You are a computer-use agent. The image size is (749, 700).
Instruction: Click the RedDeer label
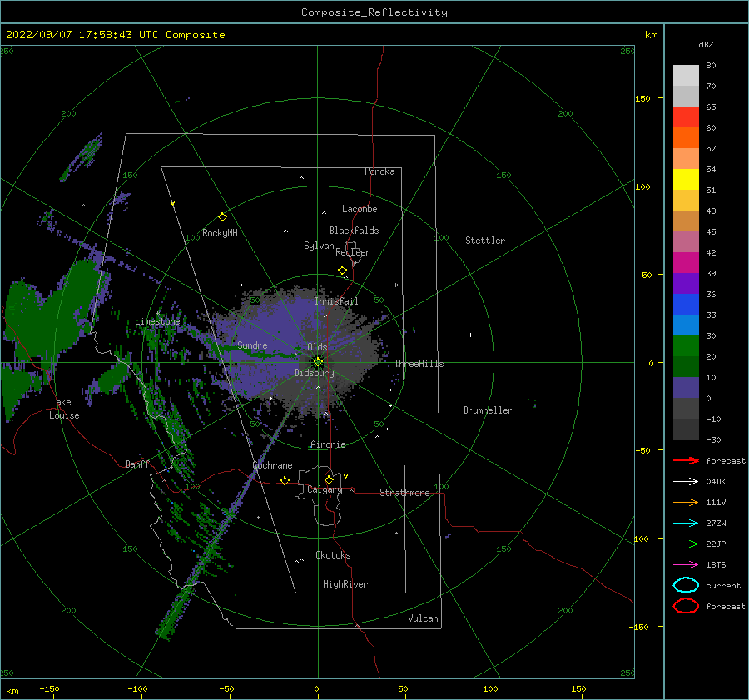pyautogui.click(x=353, y=252)
